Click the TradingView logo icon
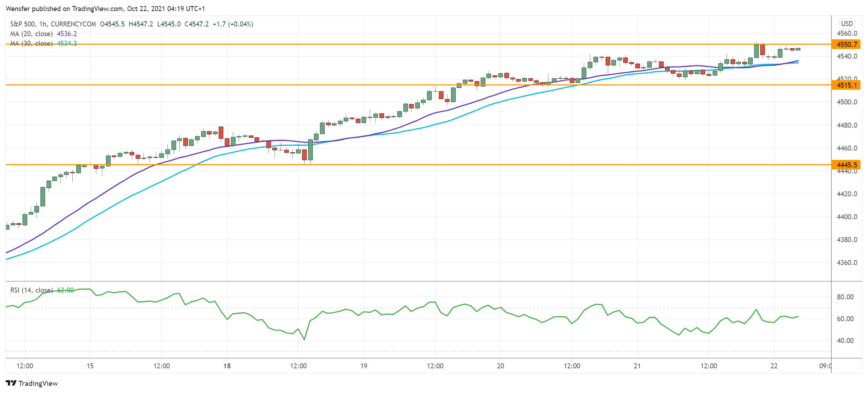 [11, 383]
